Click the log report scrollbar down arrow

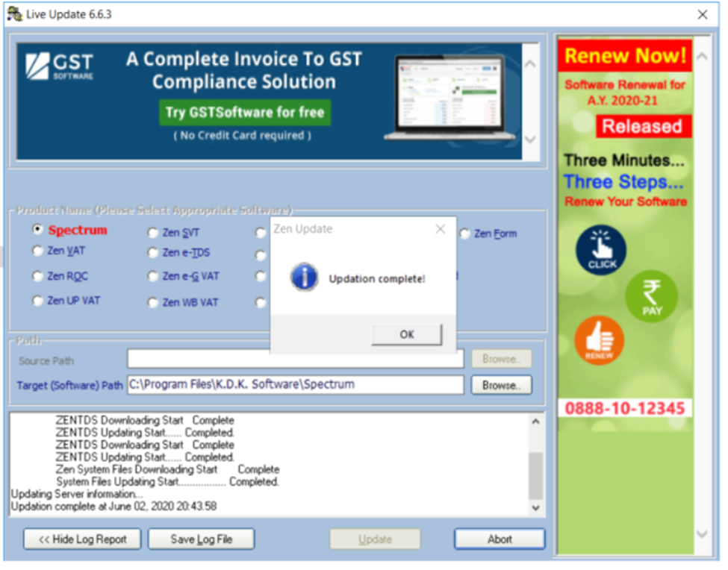[535, 508]
